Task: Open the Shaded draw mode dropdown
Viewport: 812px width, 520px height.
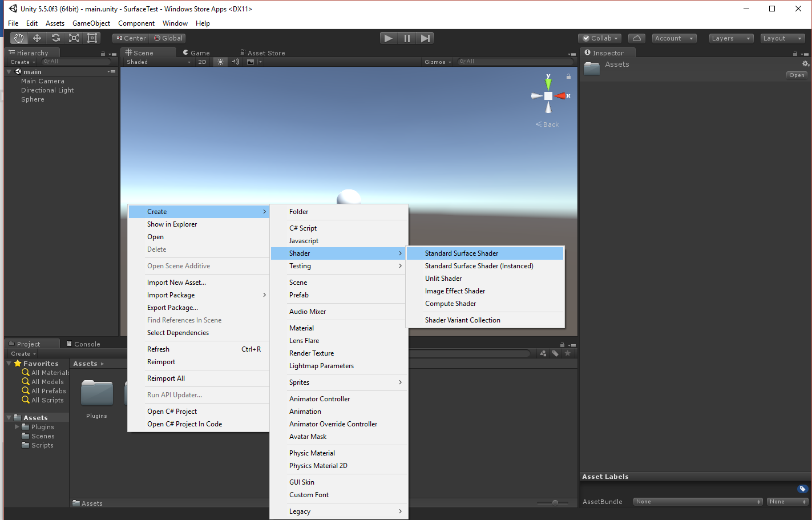Action: tap(158, 62)
